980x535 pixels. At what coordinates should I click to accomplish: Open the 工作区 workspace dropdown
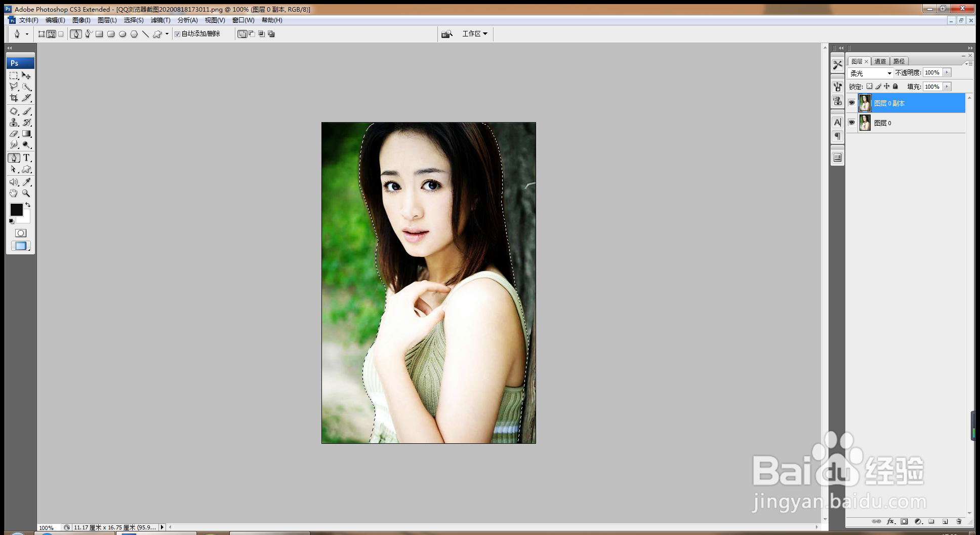[475, 34]
